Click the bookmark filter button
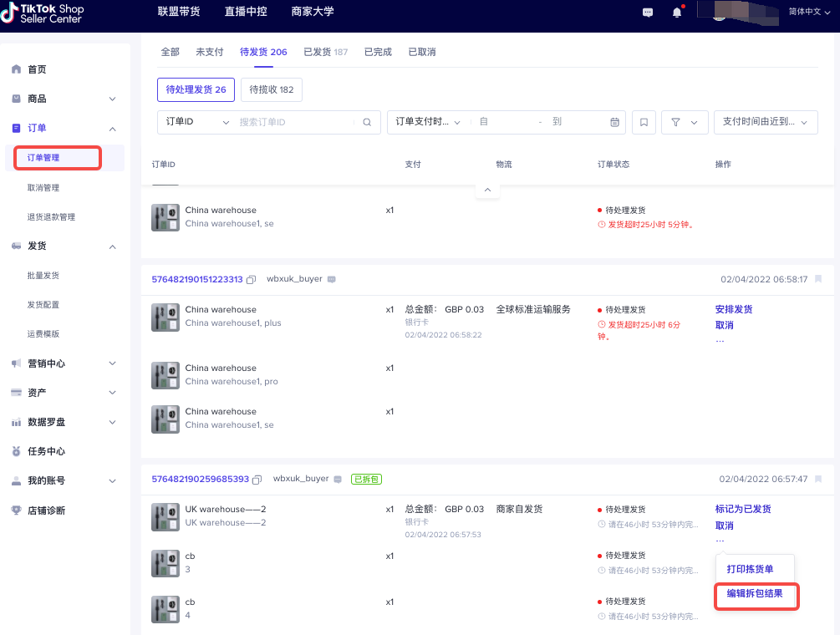This screenshot has height=635, width=840. (644, 122)
